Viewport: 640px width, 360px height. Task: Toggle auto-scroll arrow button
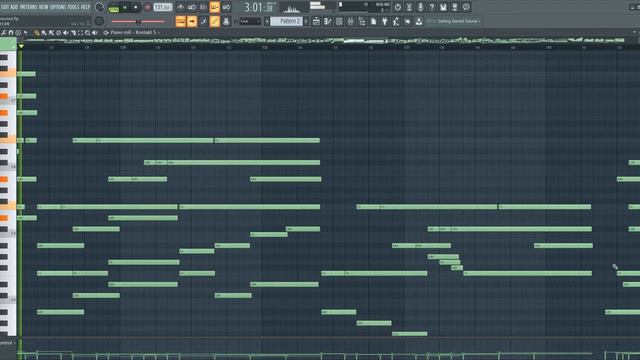[192, 21]
